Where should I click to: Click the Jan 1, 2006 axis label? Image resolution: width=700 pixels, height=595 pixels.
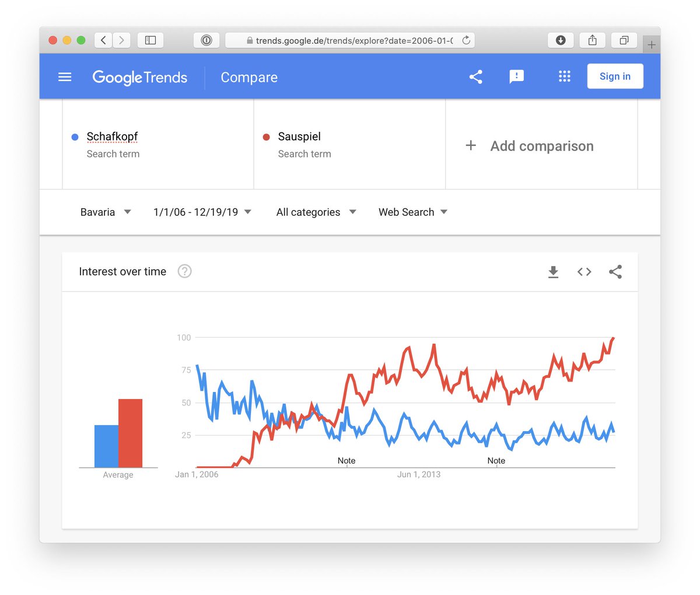coord(197,475)
